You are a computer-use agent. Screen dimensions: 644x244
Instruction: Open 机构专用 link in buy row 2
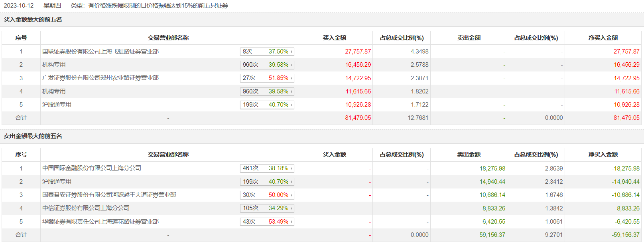tap(54, 65)
